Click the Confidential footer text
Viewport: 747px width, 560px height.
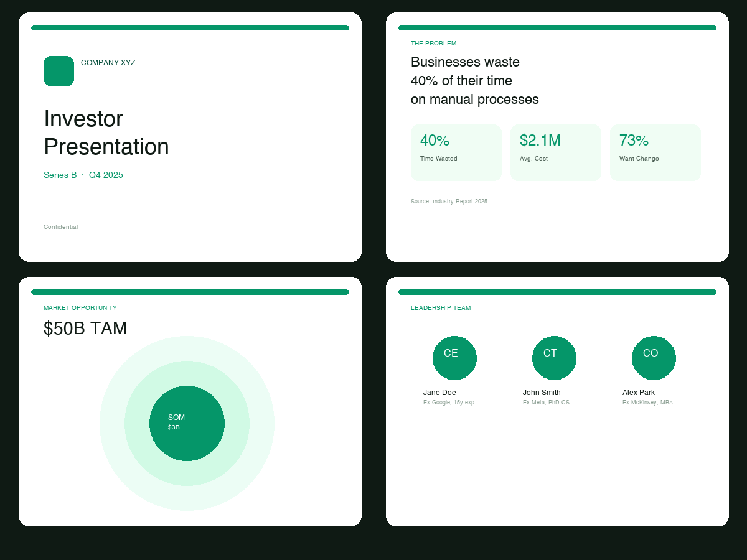click(60, 226)
